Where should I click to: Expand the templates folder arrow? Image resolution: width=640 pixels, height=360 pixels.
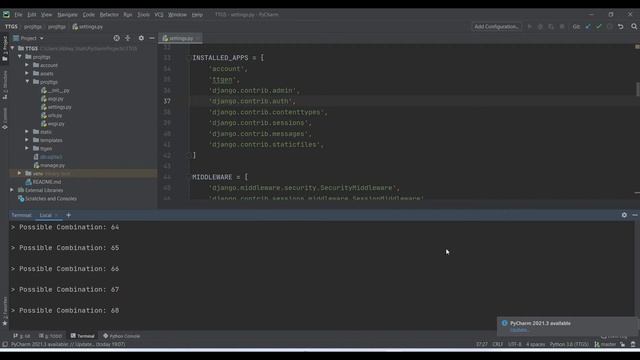[x=27, y=140]
